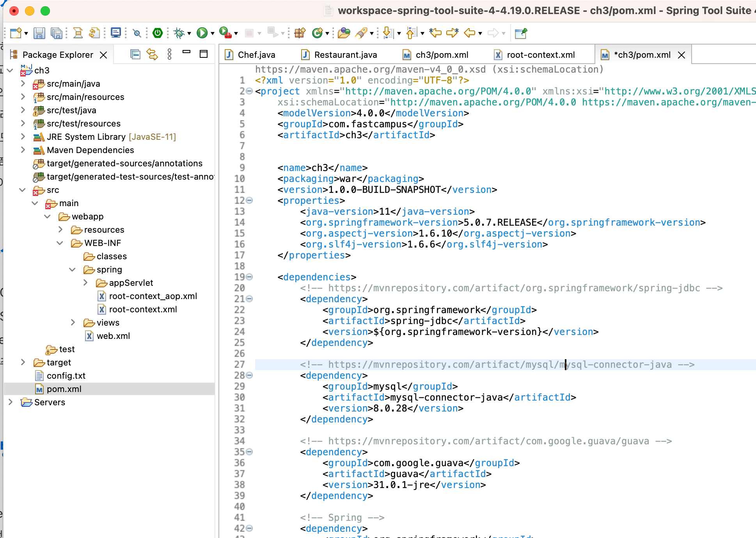
Task: Open web.xml in the Package Explorer
Action: pyautogui.click(x=113, y=336)
